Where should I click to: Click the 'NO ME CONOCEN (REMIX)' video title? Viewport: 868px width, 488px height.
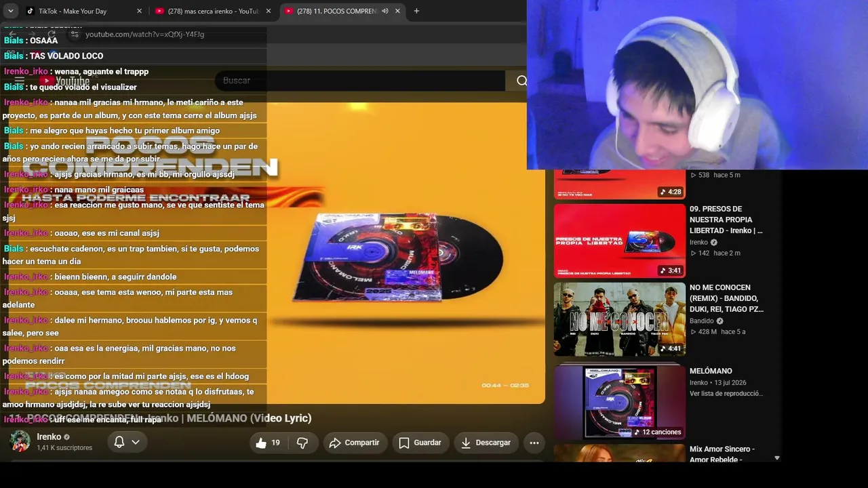727,298
